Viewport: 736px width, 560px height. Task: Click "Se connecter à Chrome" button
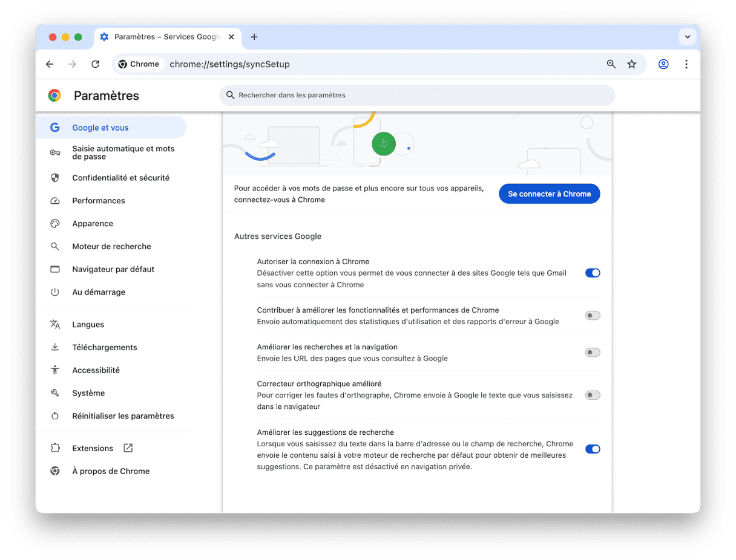point(549,194)
